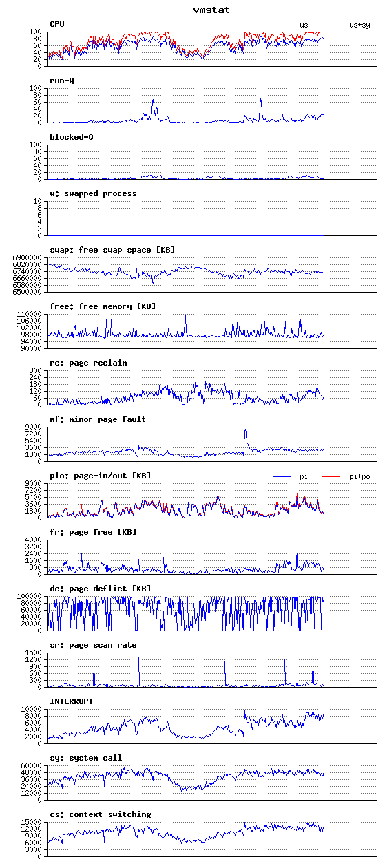The height and width of the screenshot is (868, 387).
Task: Click the tall spike in minor page fault graph
Action: pos(245,437)
